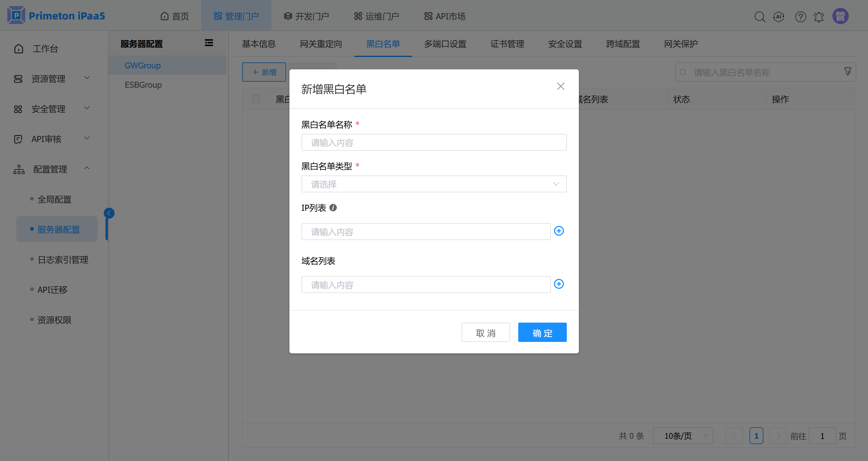Viewport: 868px width, 461px height.
Task: Collapse the 配置管理 sidebar menu
Action: point(51,169)
